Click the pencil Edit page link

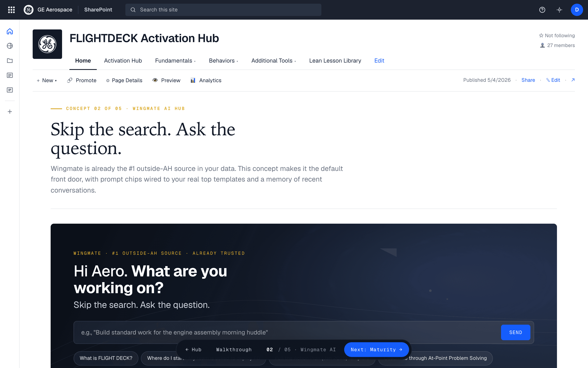[553, 80]
